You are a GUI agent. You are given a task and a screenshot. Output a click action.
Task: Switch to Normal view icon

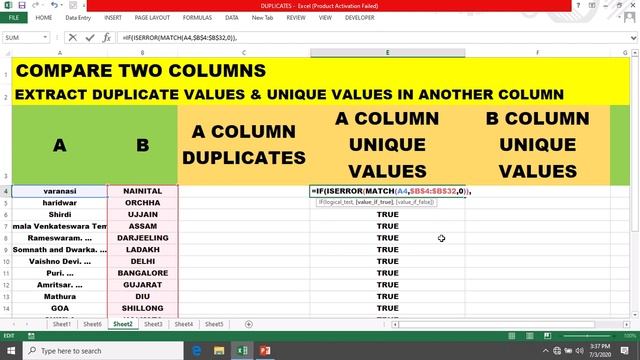click(511, 336)
